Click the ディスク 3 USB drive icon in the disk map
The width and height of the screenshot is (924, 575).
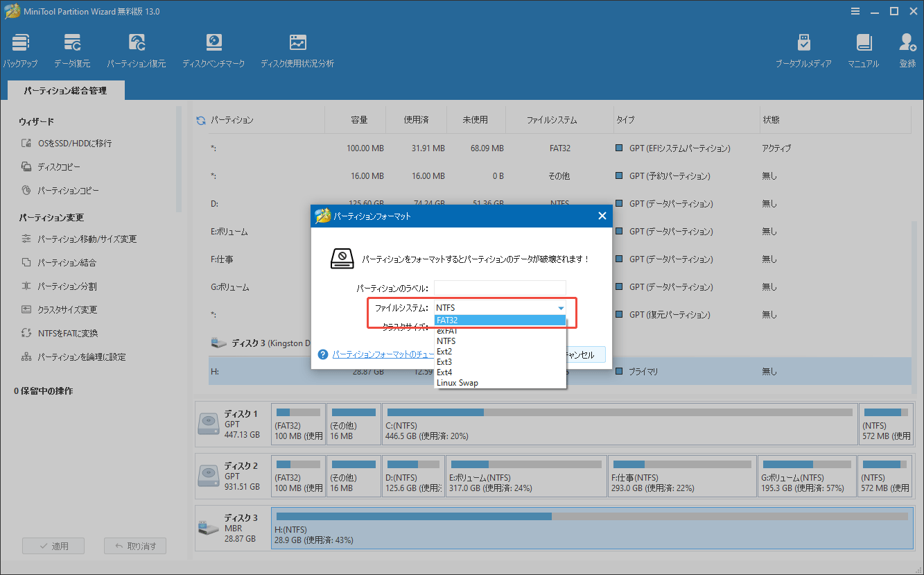(x=208, y=528)
